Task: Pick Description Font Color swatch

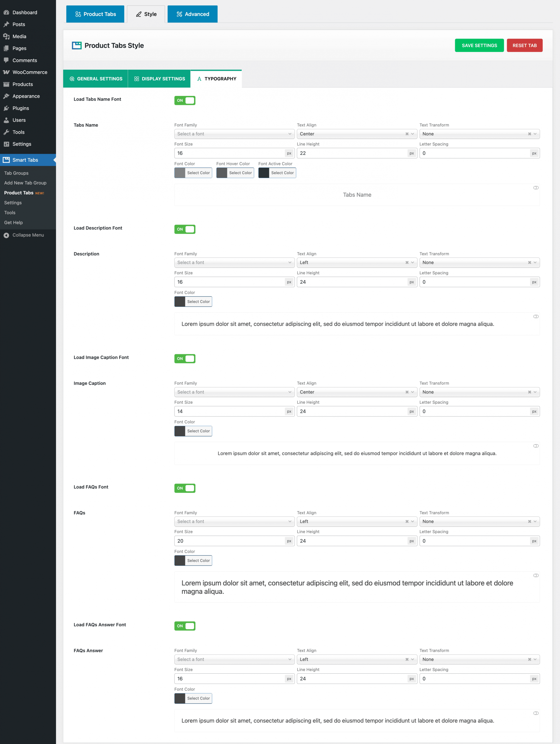Action: 180,302
